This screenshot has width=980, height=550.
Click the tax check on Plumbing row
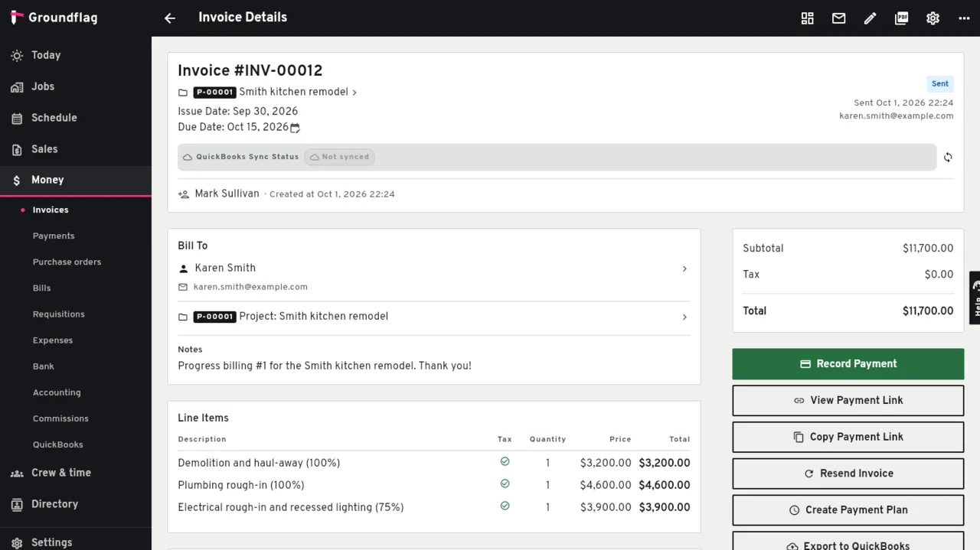tap(505, 484)
